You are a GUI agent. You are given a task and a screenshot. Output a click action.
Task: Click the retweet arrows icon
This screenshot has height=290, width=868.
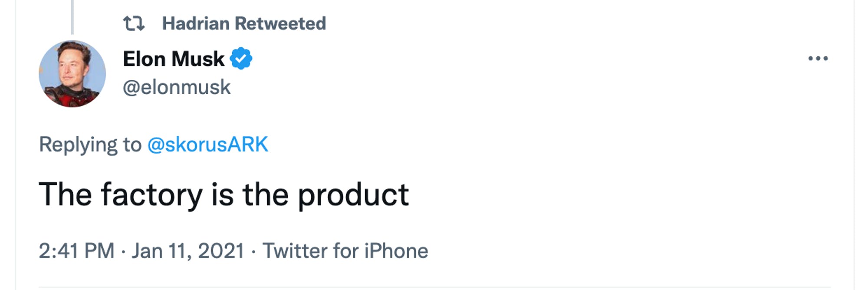(133, 23)
